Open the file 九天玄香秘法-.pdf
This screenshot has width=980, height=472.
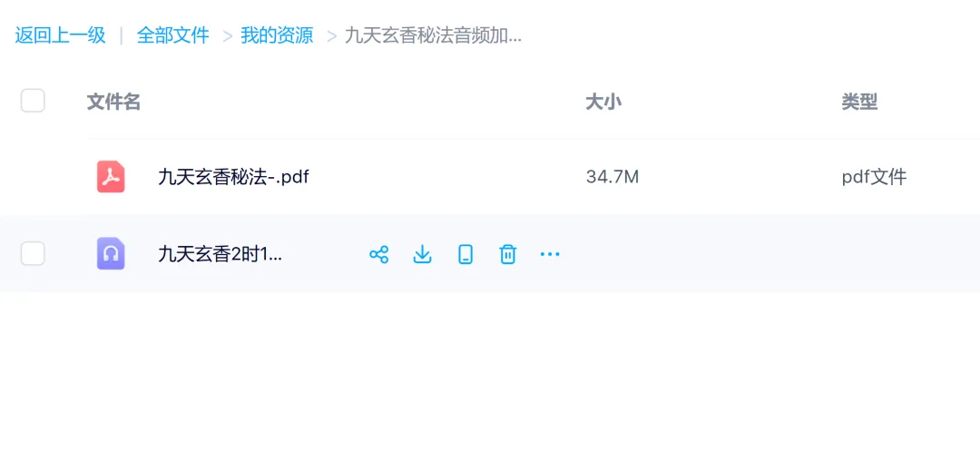coord(233,178)
